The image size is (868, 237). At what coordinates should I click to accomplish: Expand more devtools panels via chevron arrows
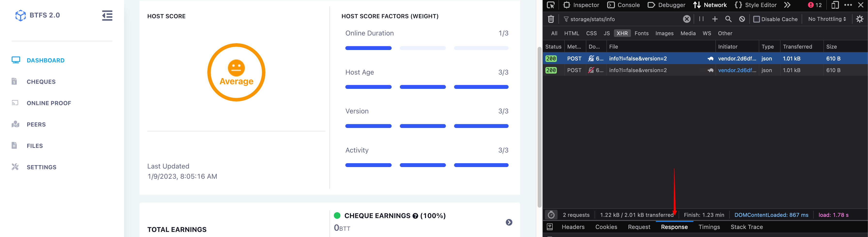click(787, 5)
